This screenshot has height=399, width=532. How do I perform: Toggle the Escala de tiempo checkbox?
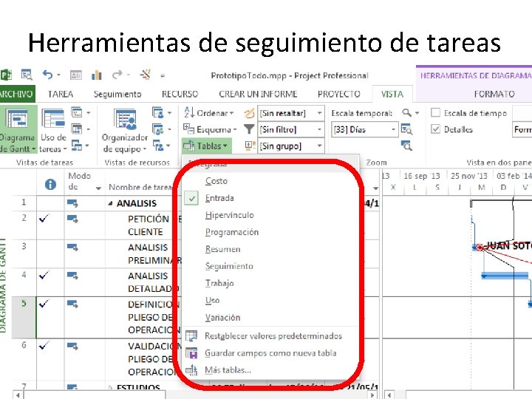(436, 112)
